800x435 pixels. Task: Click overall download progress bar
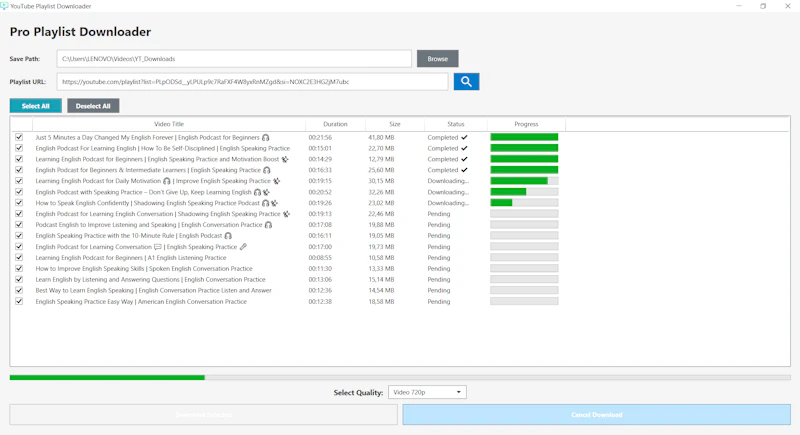(x=400, y=377)
